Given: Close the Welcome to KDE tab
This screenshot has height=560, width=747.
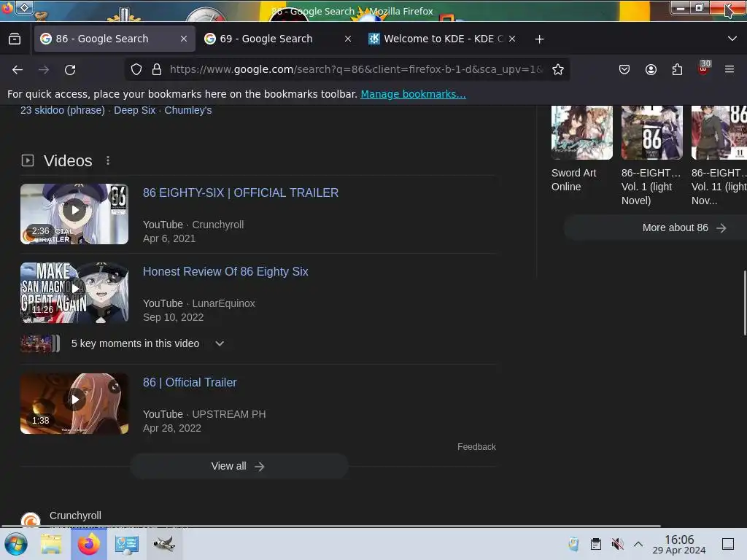Looking at the screenshot, I should tap(512, 39).
